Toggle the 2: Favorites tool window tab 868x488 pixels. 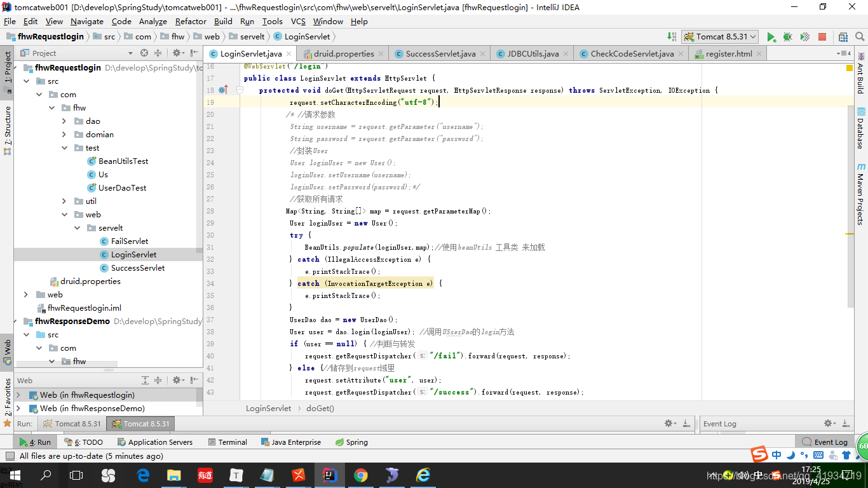coord(8,402)
